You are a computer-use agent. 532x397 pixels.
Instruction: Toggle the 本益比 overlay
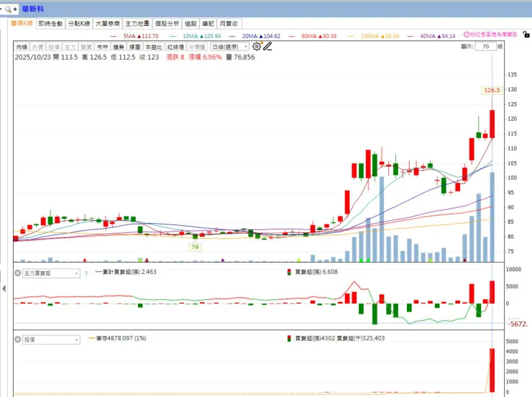[154, 47]
